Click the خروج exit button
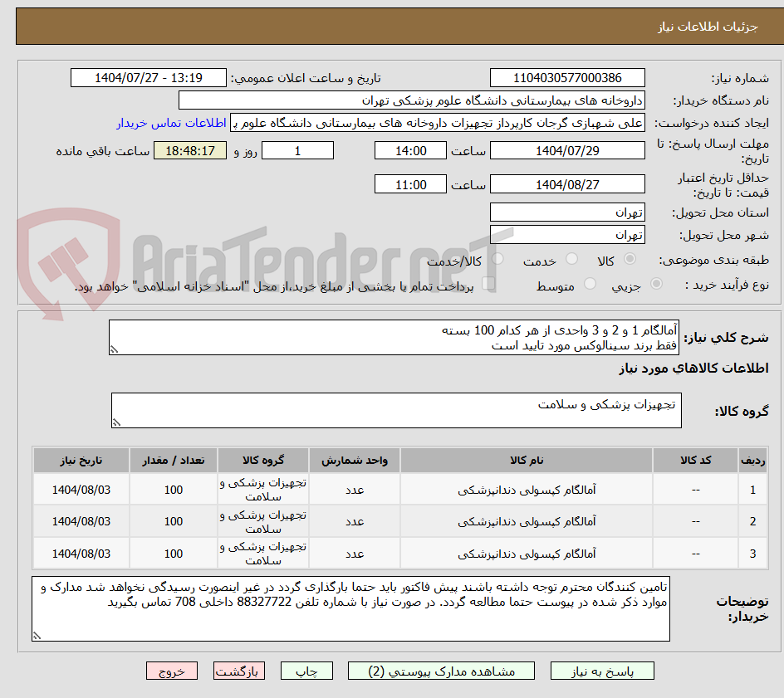The height and width of the screenshot is (698, 784). coord(172,671)
